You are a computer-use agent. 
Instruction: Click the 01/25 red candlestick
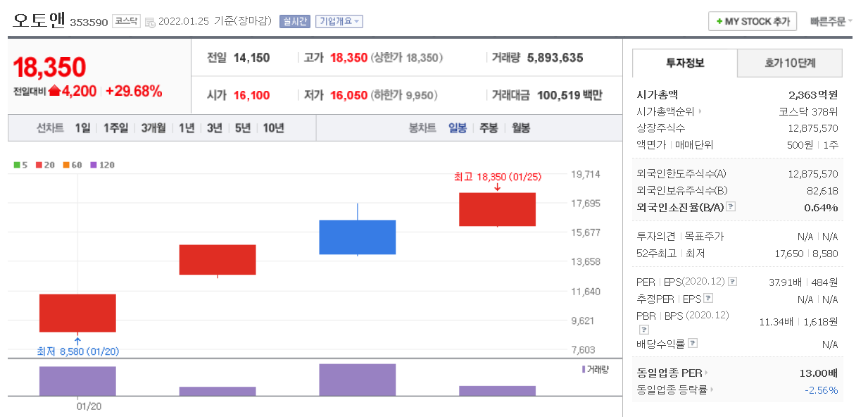tap(497, 209)
